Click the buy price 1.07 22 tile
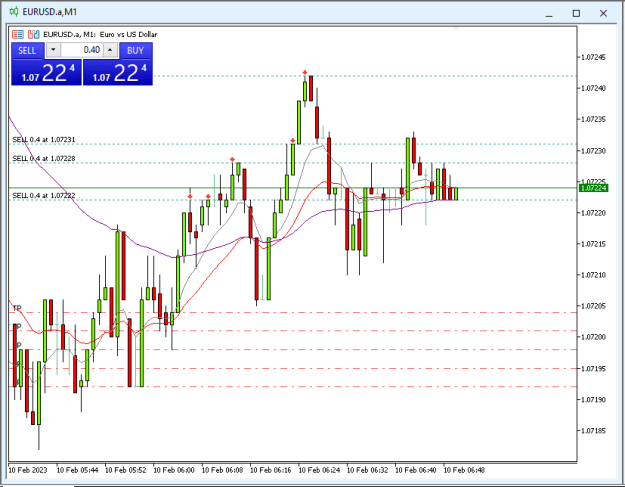The height and width of the screenshot is (487, 625). point(118,73)
